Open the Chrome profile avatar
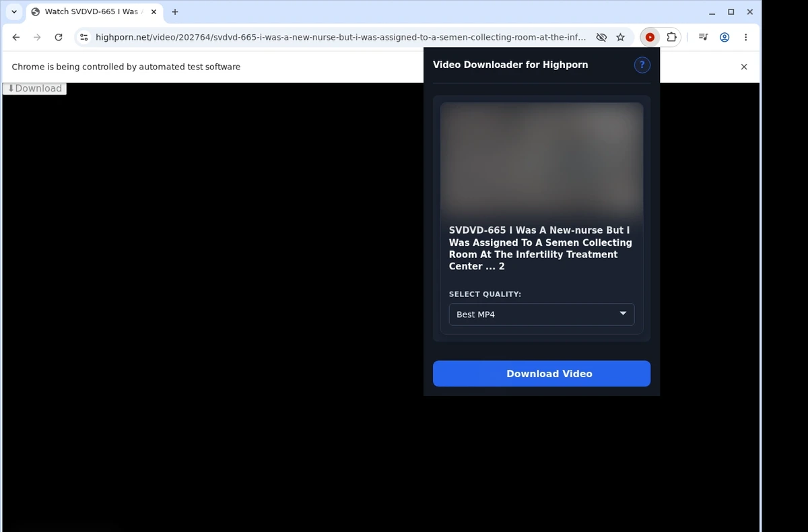Screen dimensions: 808x532 tap(725, 38)
